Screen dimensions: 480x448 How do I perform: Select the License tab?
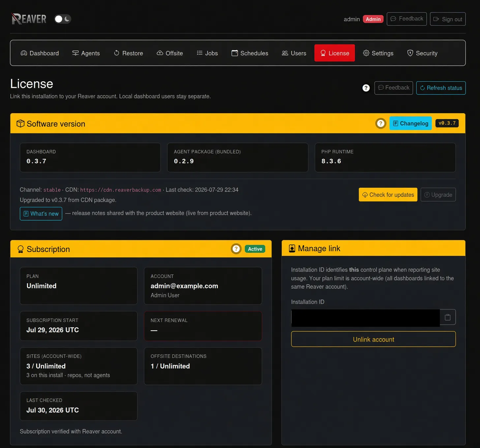[x=335, y=53]
